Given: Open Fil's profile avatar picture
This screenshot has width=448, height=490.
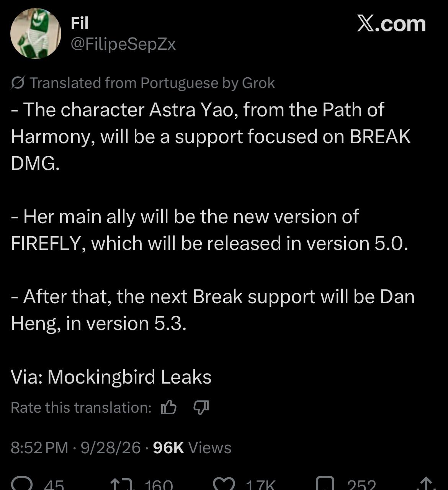Looking at the screenshot, I should coord(36,34).
